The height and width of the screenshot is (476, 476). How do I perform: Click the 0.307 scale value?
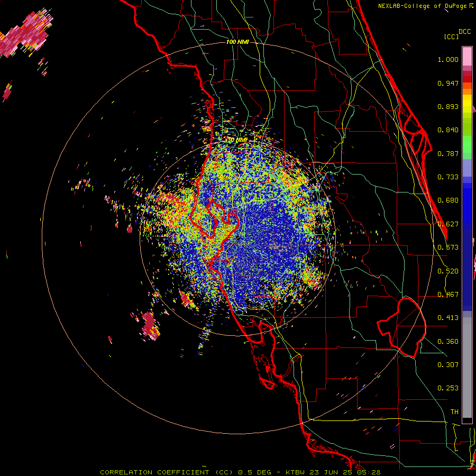click(448, 365)
